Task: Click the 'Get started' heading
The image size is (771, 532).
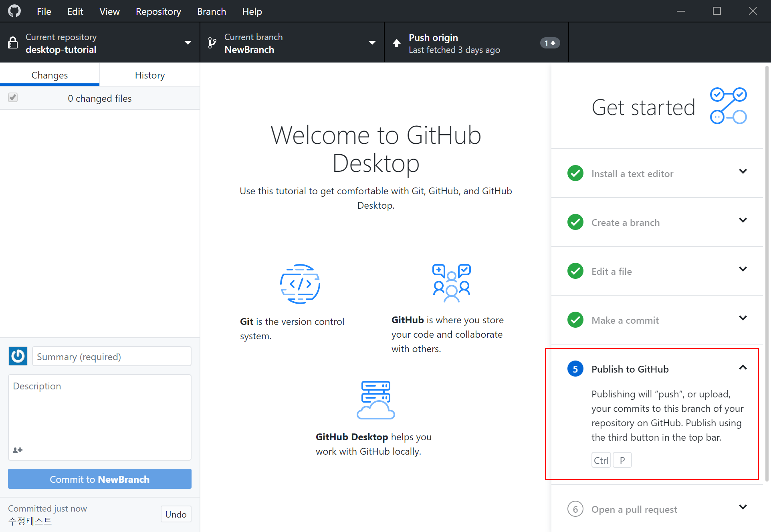Action: pyautogui.click(x=643, y=107)
